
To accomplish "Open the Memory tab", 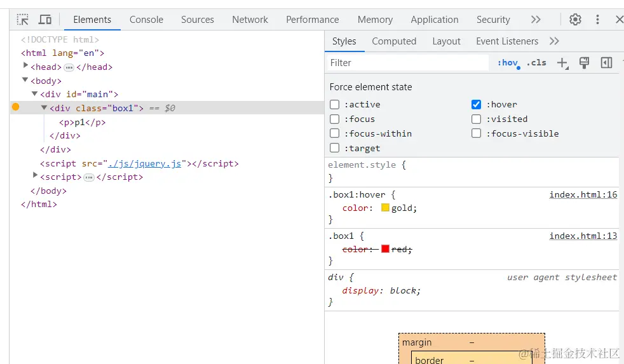I will 375,20.
